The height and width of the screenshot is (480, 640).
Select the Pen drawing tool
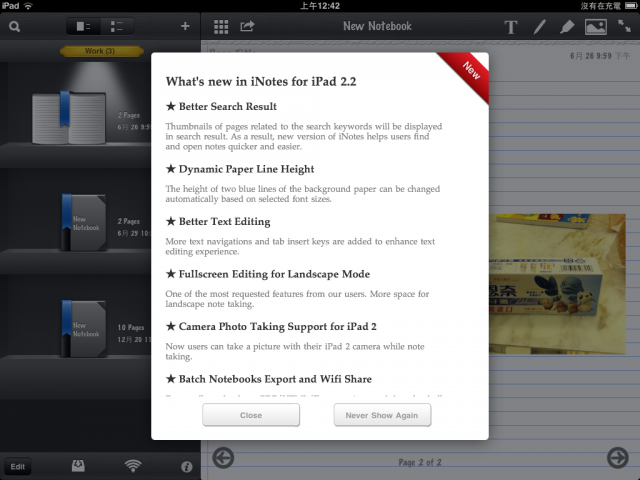point(539,27)
